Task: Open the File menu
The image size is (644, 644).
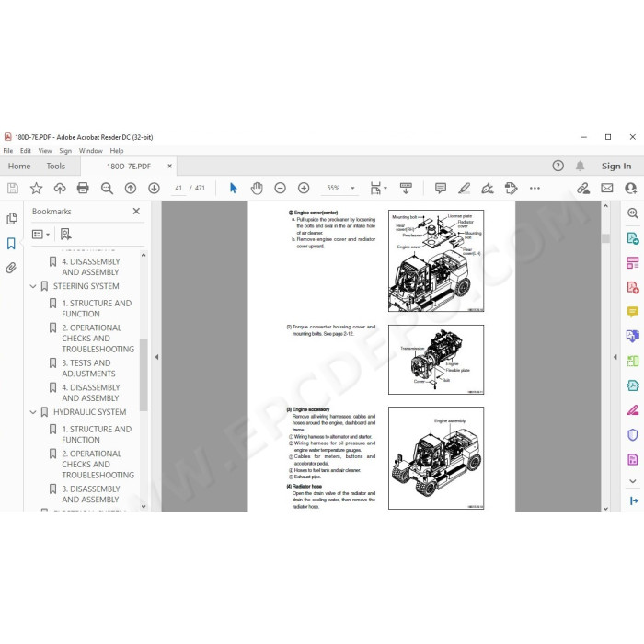Action: (8, 151)
